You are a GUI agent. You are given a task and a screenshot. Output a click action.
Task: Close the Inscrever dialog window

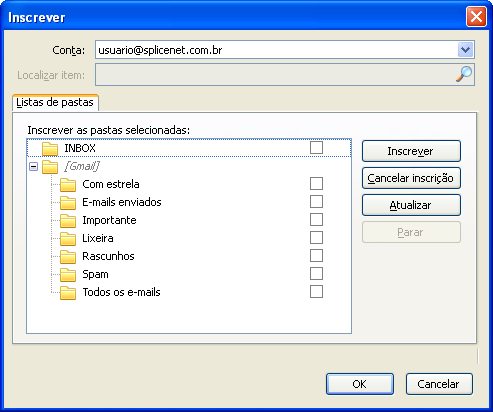coord(476,17)
